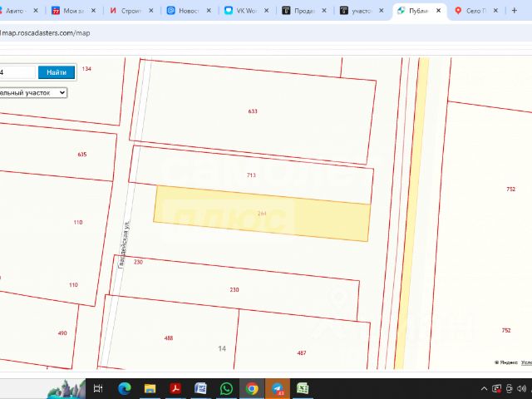The width and height of the screenshot is (532, 399).
Task: Open Microsoft Excel from taskbar
Action: click(x=303, y=388)
